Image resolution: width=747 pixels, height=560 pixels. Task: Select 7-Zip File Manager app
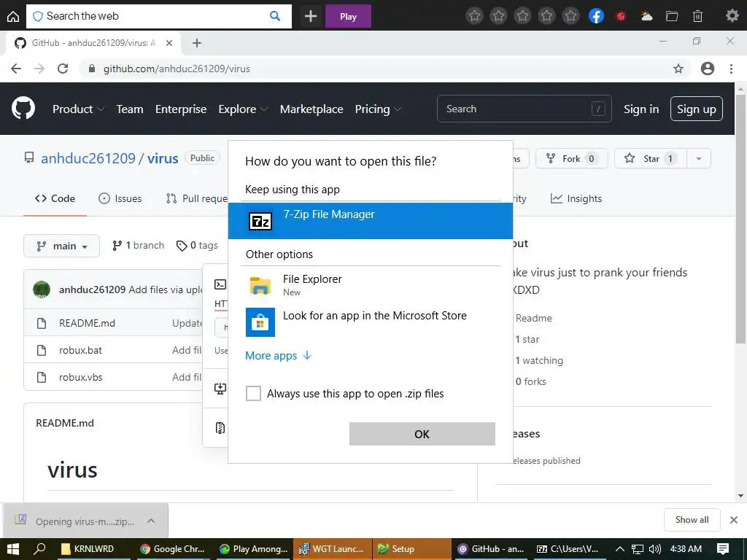pyautogui.click(x=370, y=220)
